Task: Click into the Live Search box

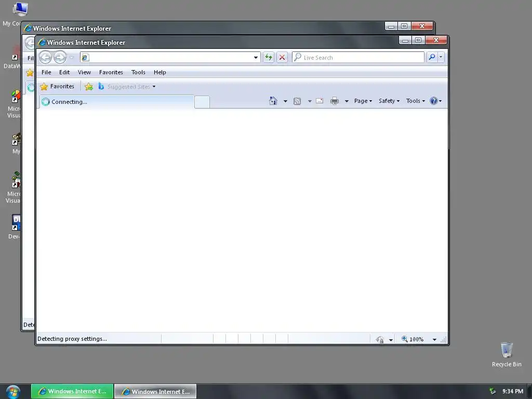Action: point(358,57)
